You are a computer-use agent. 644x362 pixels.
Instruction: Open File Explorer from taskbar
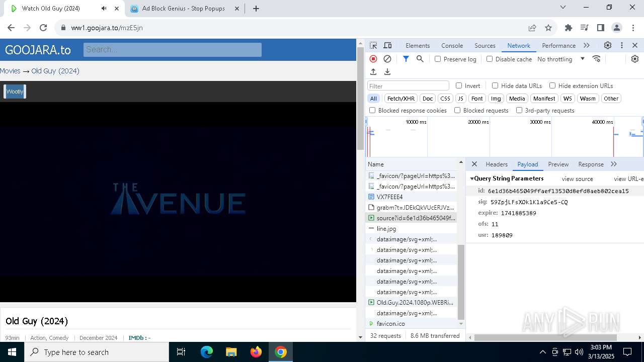coord(231,352)
